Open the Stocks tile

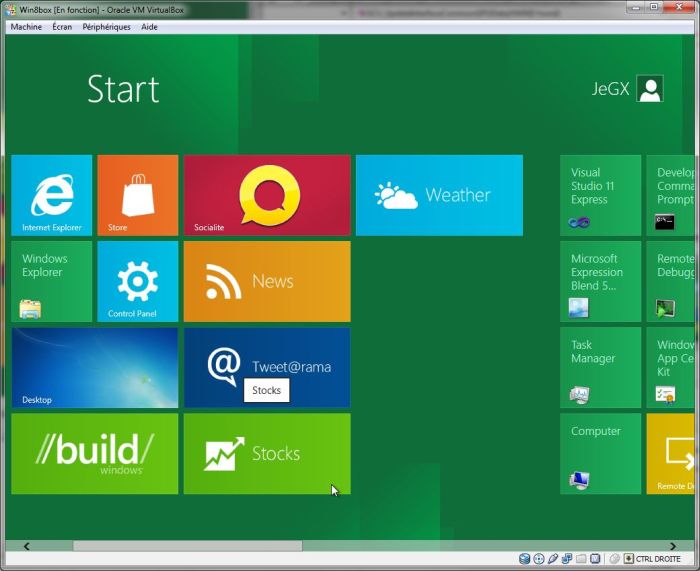[267, 454]
